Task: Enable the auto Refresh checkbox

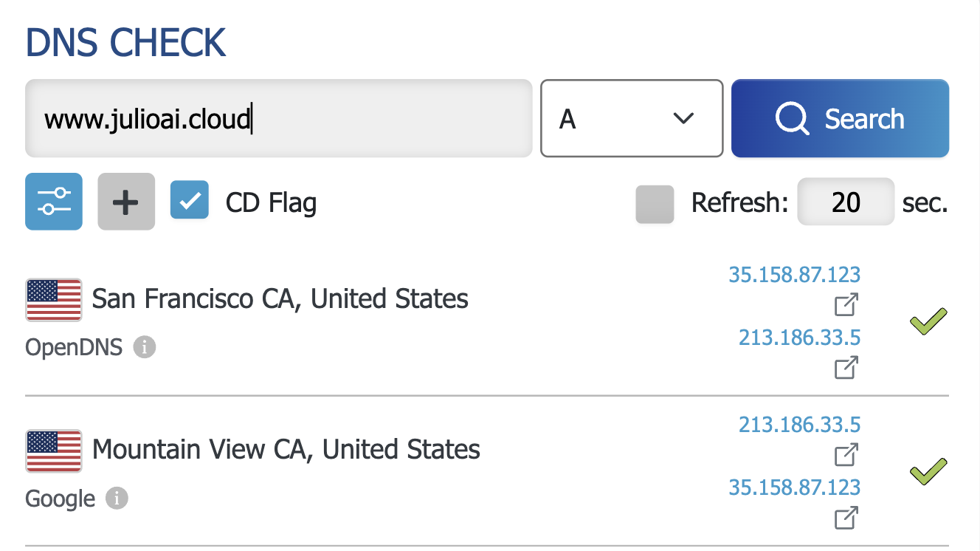Action: [x=655, y=204]
